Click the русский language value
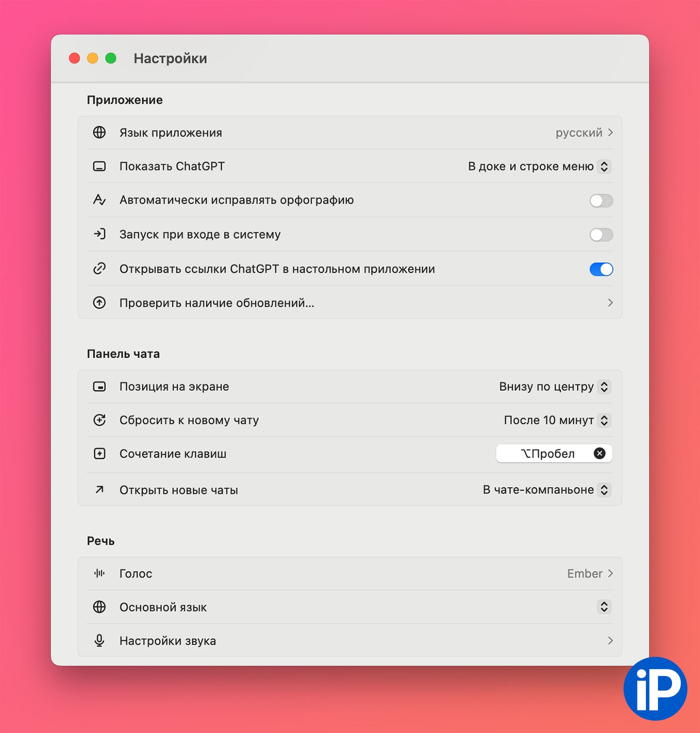The width and height of the screenshot is (700, 733). click(x=579, y=133)
